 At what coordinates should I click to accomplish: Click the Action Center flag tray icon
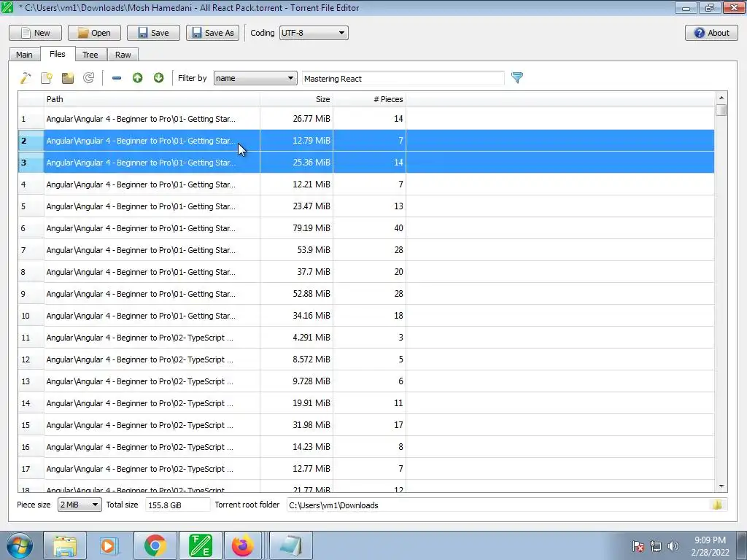638,546
